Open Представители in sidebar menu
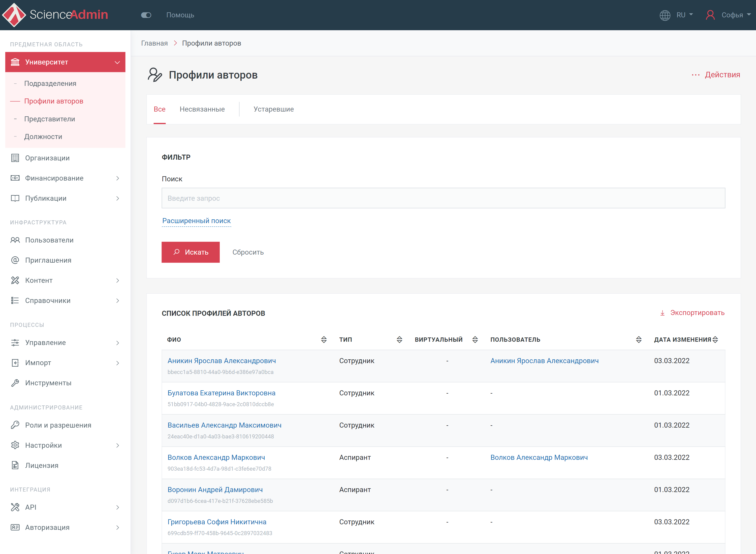The image size is (756, 554). tap(50, 119)
